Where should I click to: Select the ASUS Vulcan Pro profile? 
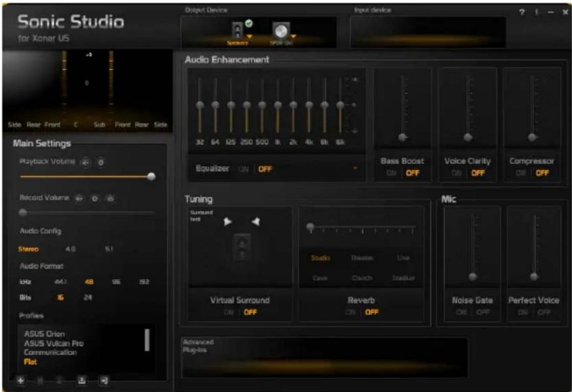(54, 344)
